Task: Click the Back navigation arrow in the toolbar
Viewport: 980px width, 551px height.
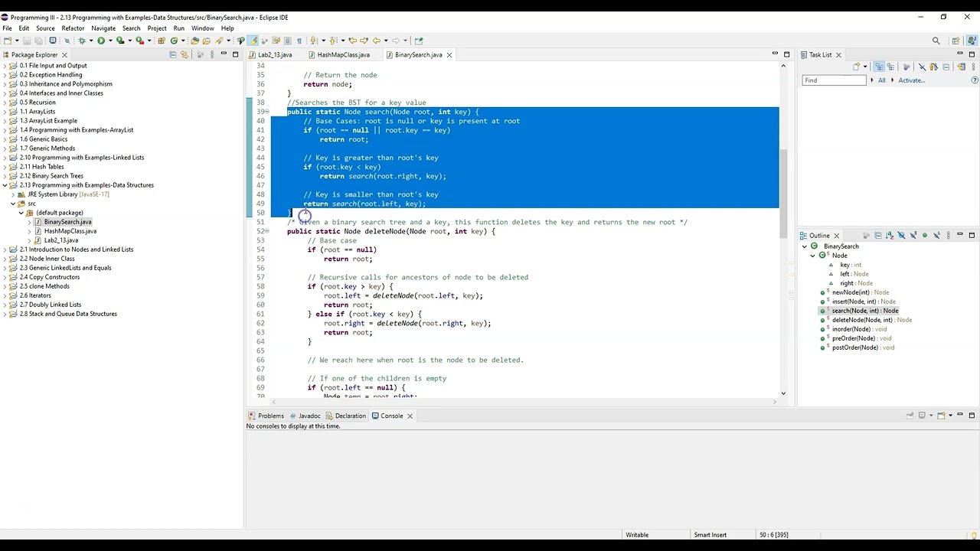Action: (x=377, y=41)
